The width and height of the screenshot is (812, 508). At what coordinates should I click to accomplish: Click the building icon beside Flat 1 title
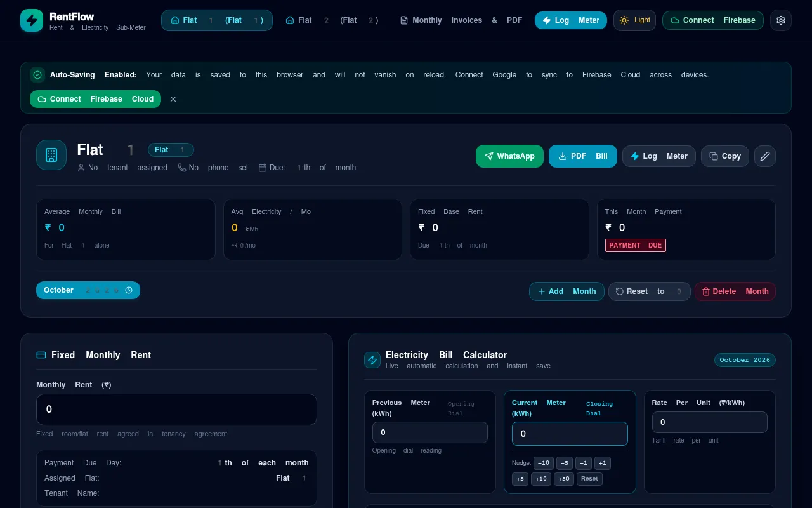51,155
